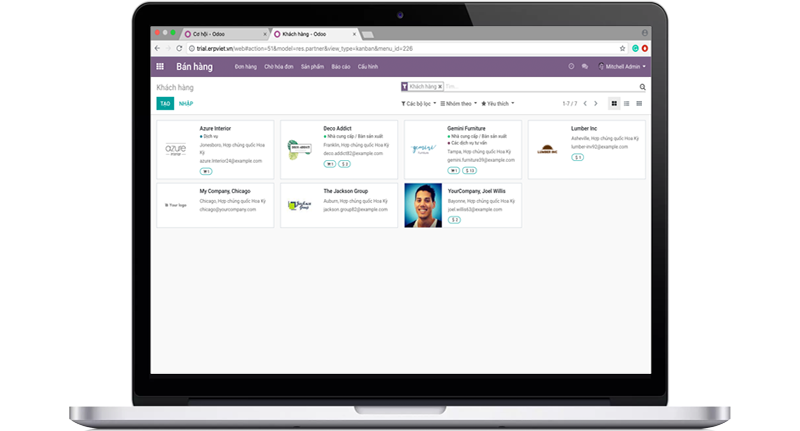Click the search magnifier icon

click(x=643, y=87)
